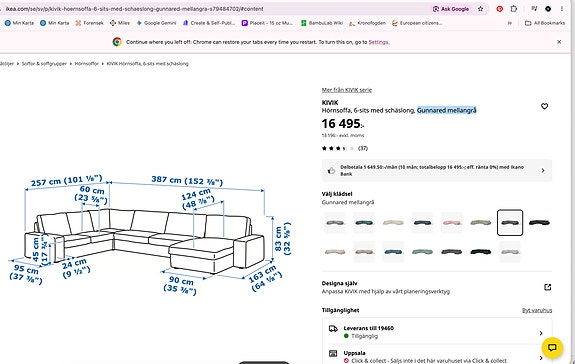Open Chrome three-dot menu
Viewport: 575px width, 364px height.
pyautogui.click(x=561, y=9)
